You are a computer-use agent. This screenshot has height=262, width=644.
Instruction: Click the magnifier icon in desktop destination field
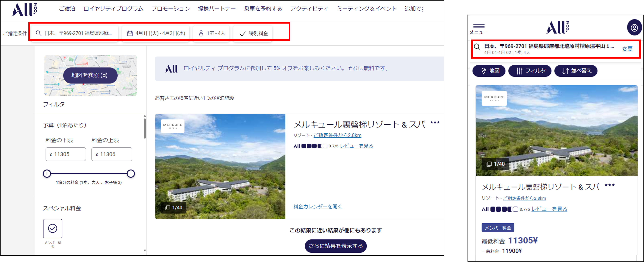39,33
